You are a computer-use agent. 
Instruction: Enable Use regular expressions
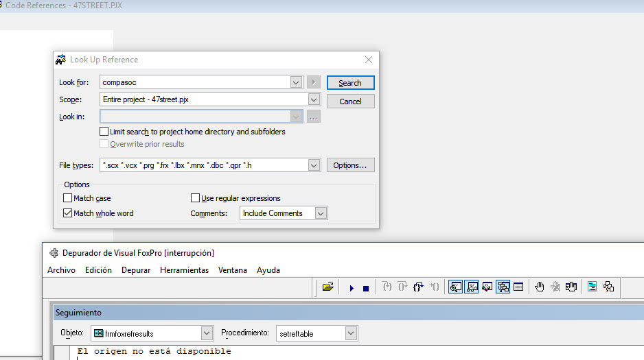pyautogui.click(x=195, y=198)
